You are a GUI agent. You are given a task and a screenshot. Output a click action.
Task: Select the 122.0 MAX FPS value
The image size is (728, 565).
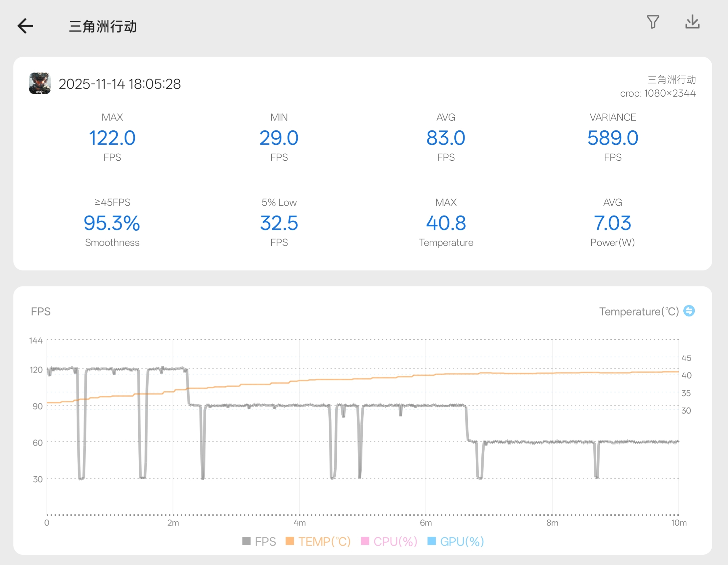tap(112, 138)
